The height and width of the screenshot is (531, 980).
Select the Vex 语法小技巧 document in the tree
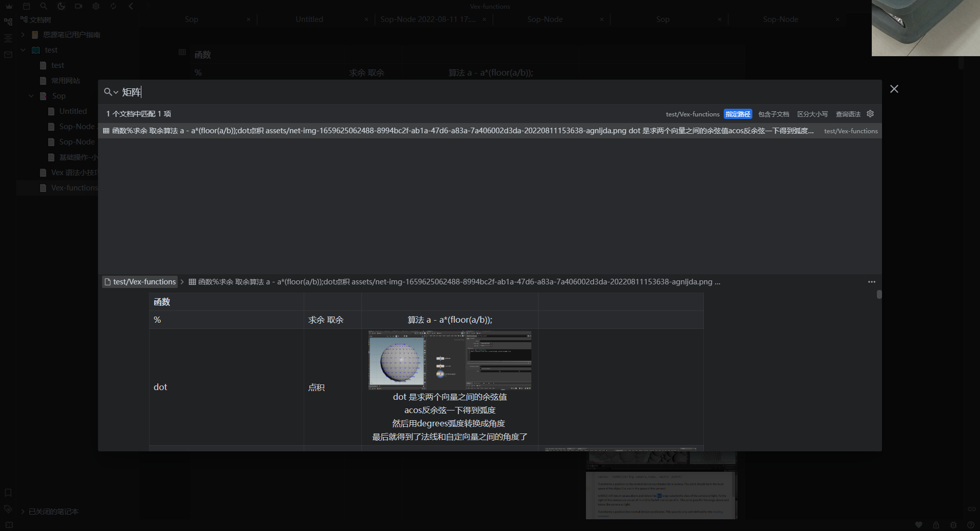(x=74, y=173)
